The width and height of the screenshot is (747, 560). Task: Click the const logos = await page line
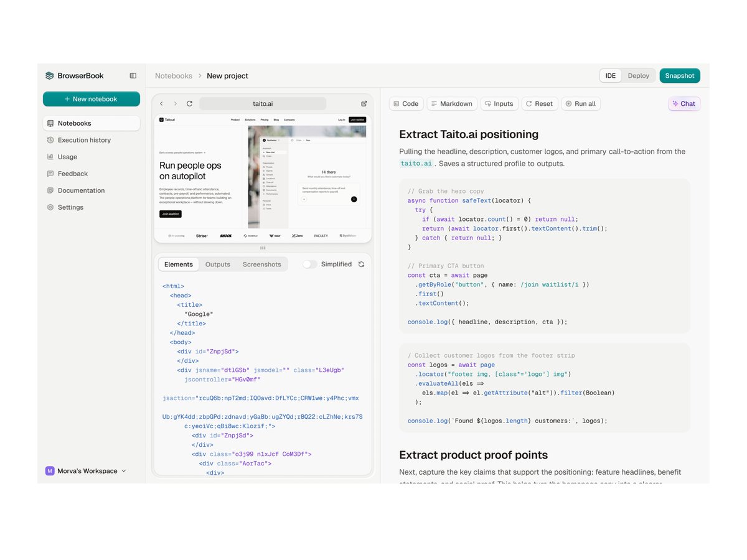(451, 365)
